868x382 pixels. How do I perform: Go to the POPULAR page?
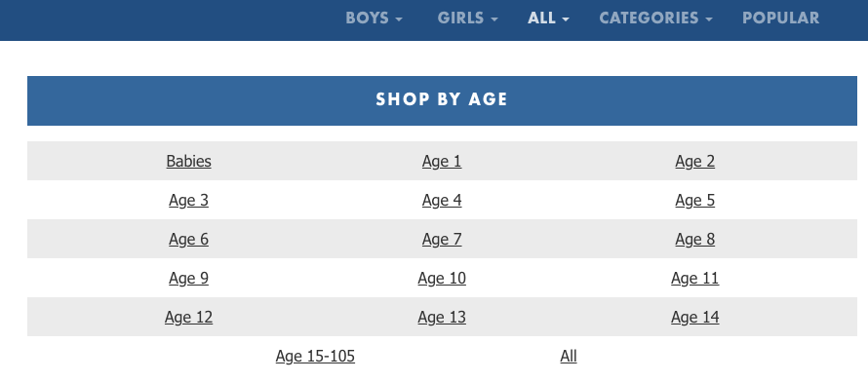pyautogui.click(x=780, y=19)
